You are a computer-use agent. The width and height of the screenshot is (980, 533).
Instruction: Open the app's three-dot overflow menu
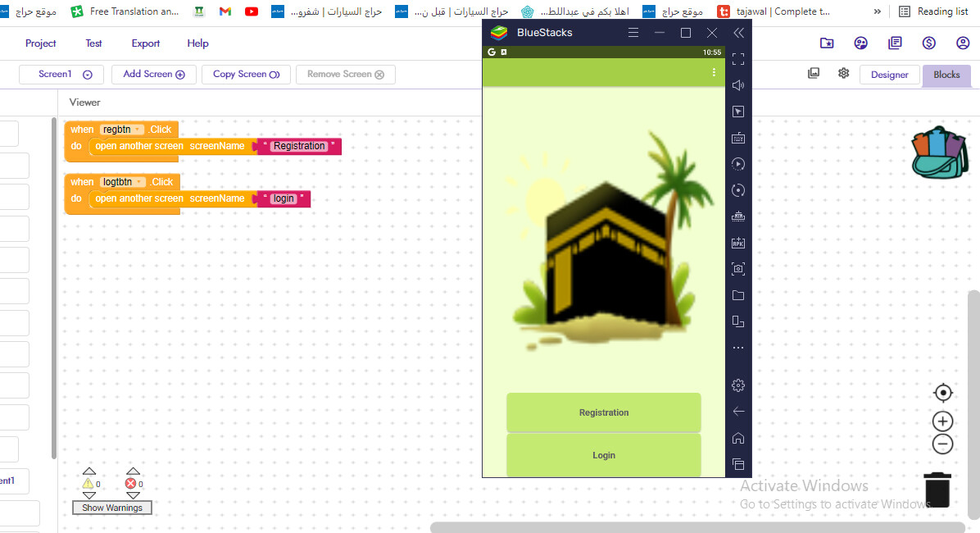click(715, 73)
